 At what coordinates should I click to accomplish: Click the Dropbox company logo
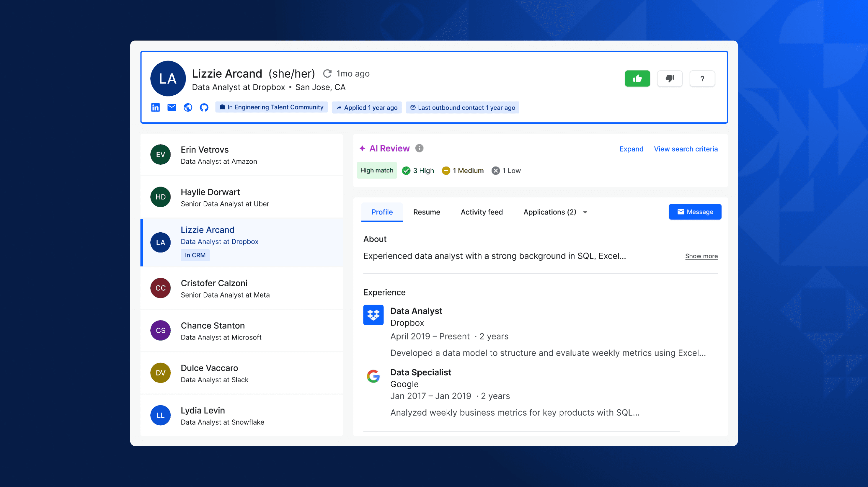click(x=373, y=315)
